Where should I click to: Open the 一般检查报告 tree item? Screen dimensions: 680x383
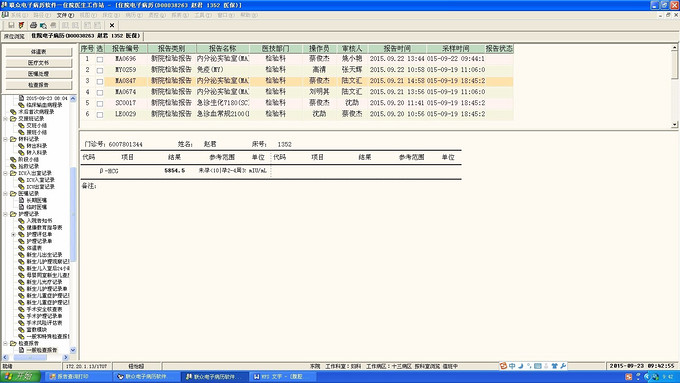pos(41,350)
